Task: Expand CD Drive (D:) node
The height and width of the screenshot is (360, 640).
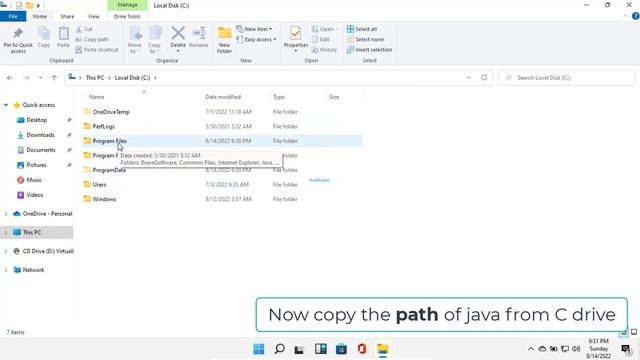Action: (x=6, y=251)
